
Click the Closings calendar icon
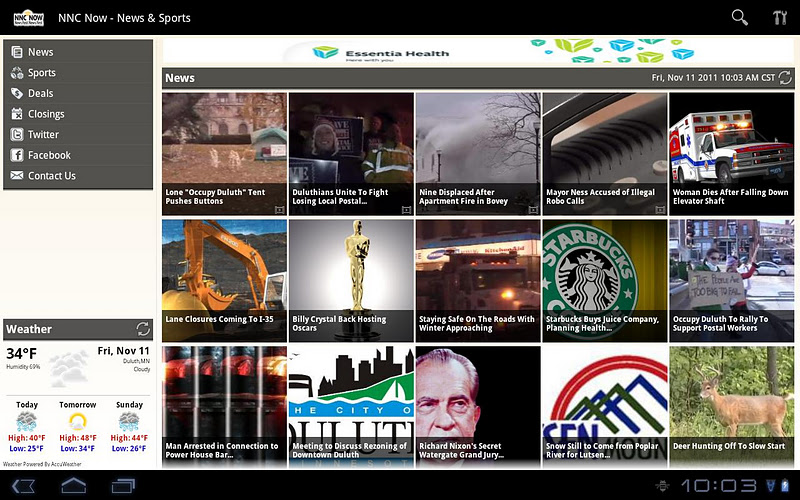point(17,114)
